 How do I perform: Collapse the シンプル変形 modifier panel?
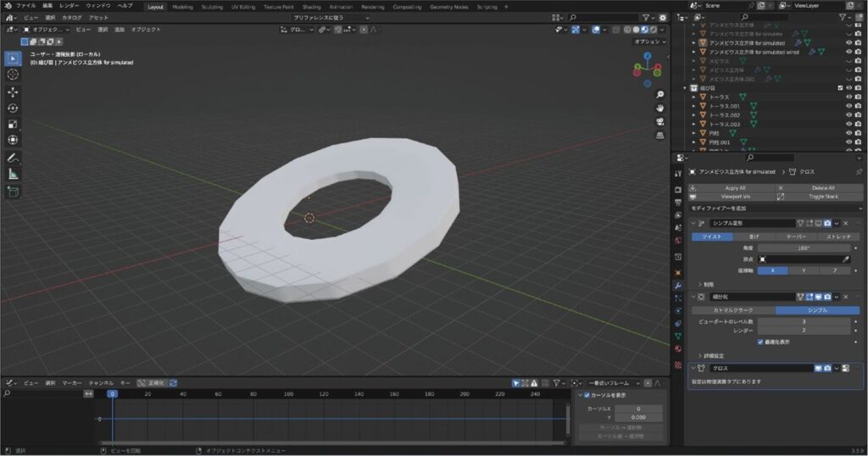pos(693,223)
